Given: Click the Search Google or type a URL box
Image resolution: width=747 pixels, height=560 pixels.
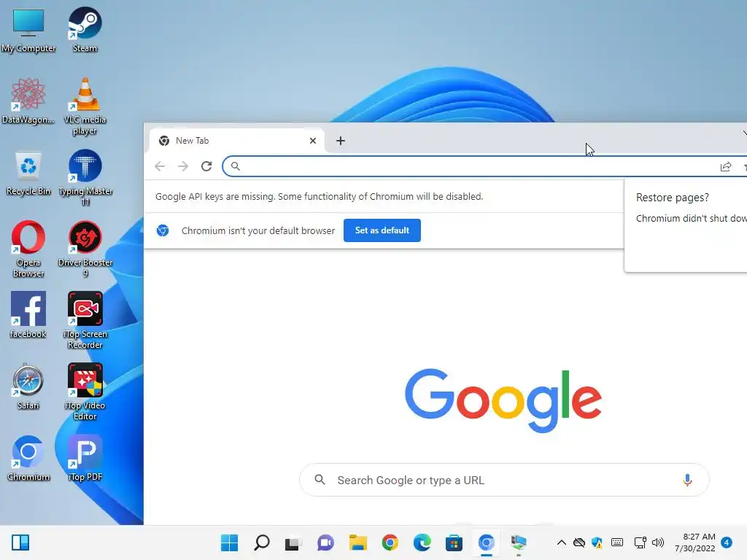Looking at the screenshot, I should 504,480.
